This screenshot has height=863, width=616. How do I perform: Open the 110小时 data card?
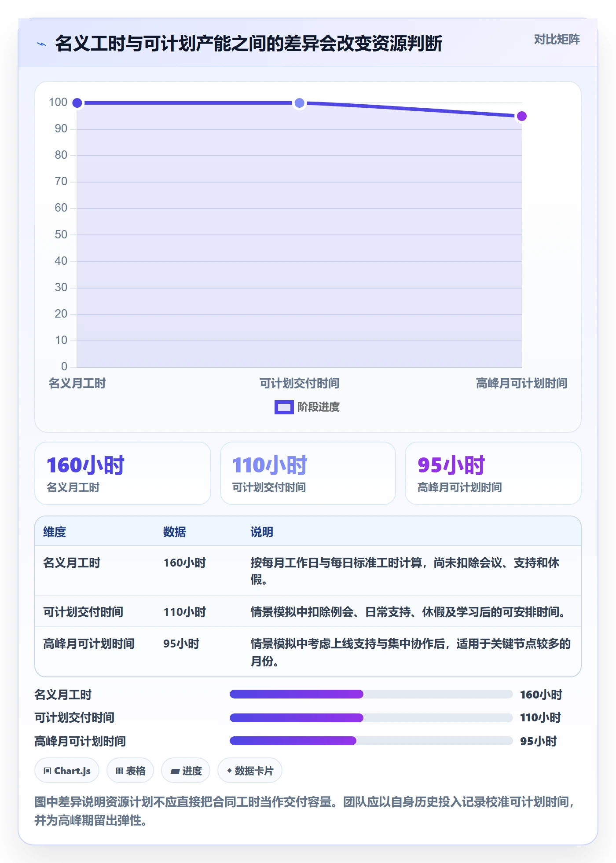point(308,473)
